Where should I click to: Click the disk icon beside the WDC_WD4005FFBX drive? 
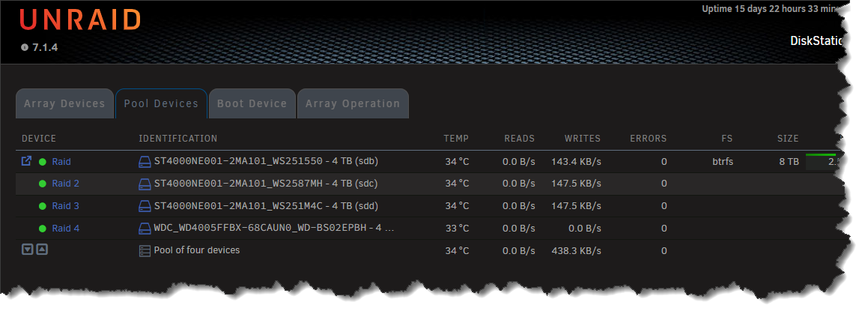coord(145,228)
